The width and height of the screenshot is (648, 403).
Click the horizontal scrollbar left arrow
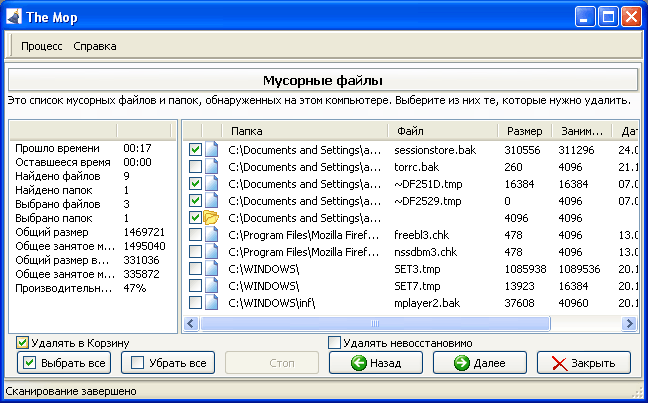coord(191,323)
